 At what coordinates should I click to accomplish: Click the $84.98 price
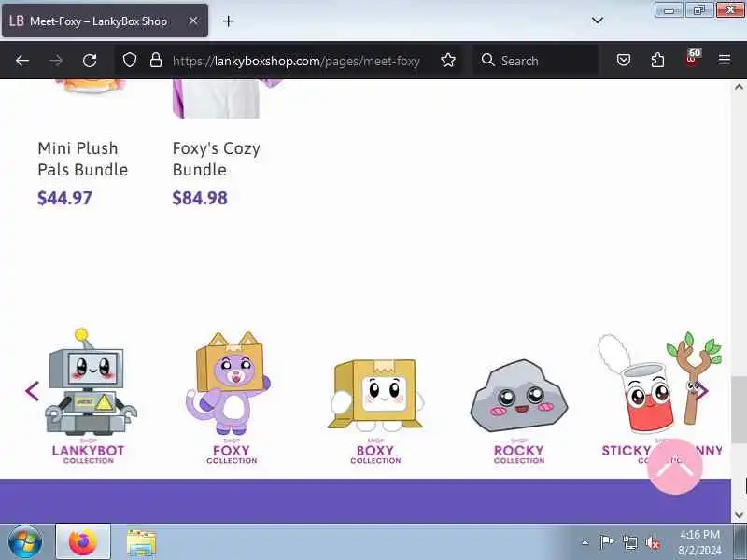200,198
